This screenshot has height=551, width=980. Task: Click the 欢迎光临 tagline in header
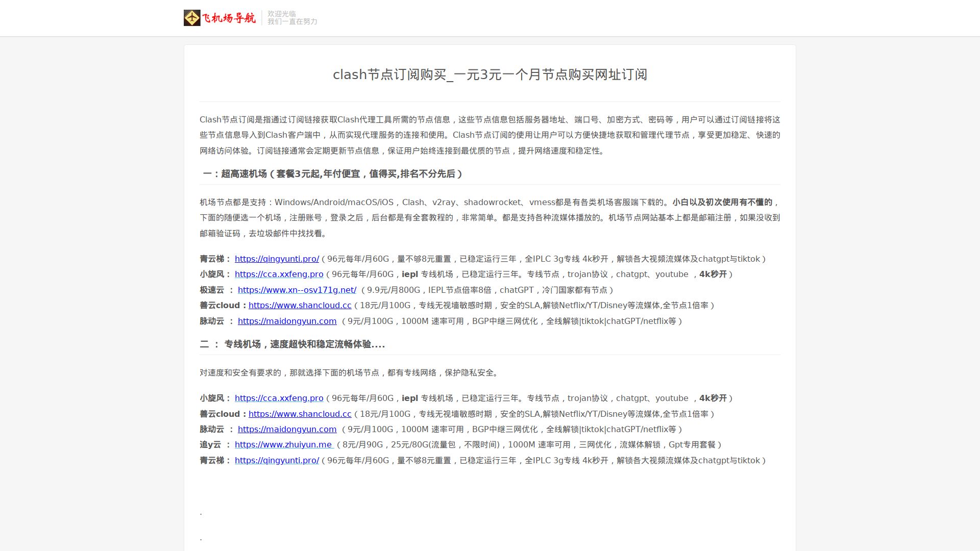pyautogui.click(x=282, y=14)
